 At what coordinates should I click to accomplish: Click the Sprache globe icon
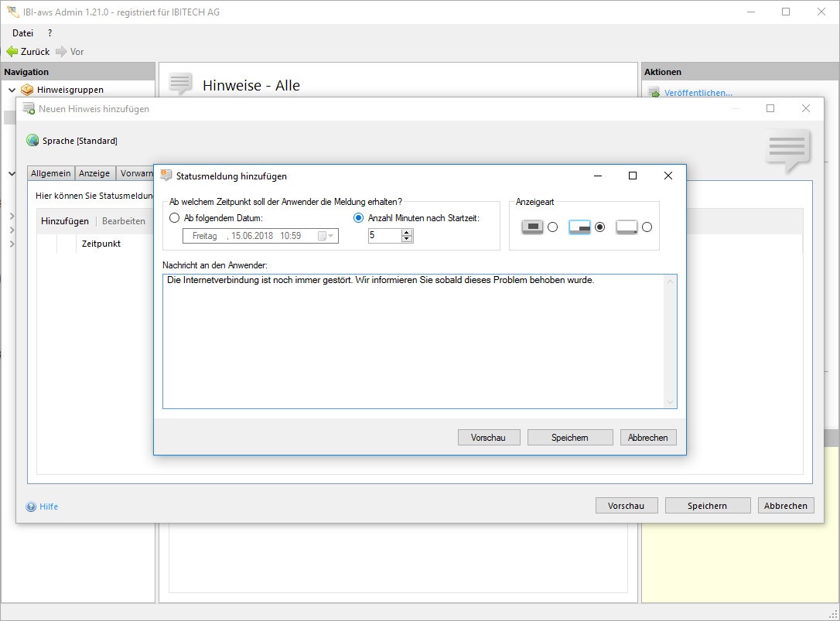pyautogui.click(x=32, y=141)
